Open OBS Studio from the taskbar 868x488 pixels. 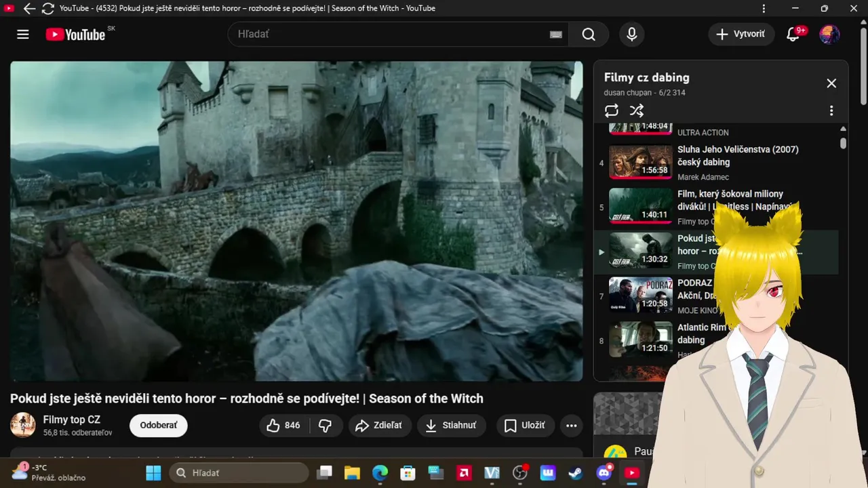point(520,472)
